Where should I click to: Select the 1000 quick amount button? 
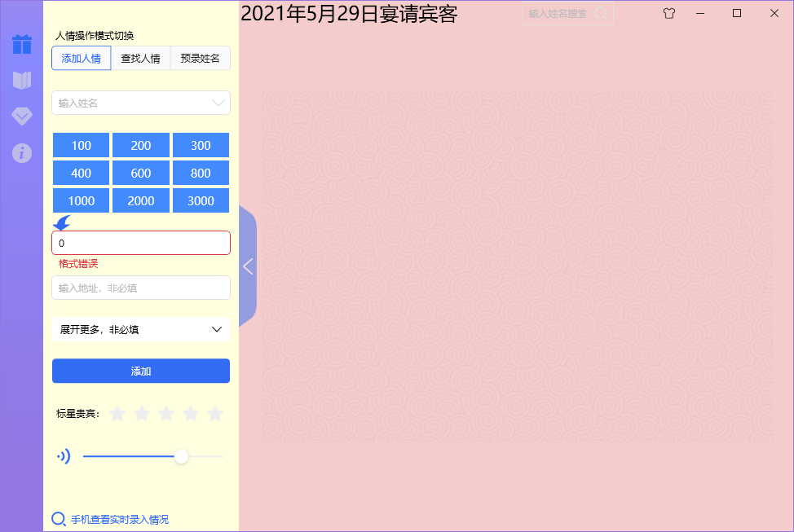[81, 200]
